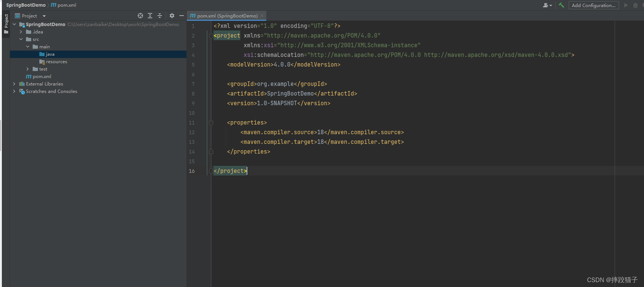Select the java folder in tree
Viewport: 644px width, 287px height.
pyautogui.click(x=98, y=54)
